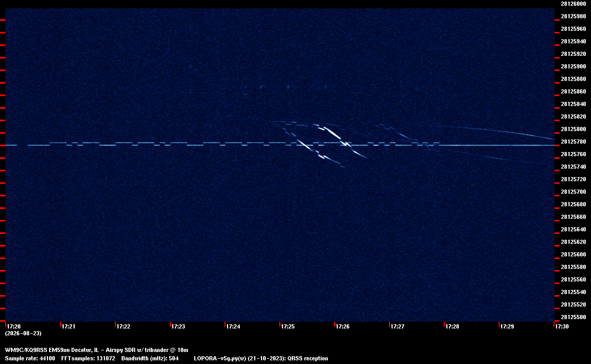Viewport: 591px width, 364px height.
Task: Click frequency label 28125580
Action: pos(574,267)
